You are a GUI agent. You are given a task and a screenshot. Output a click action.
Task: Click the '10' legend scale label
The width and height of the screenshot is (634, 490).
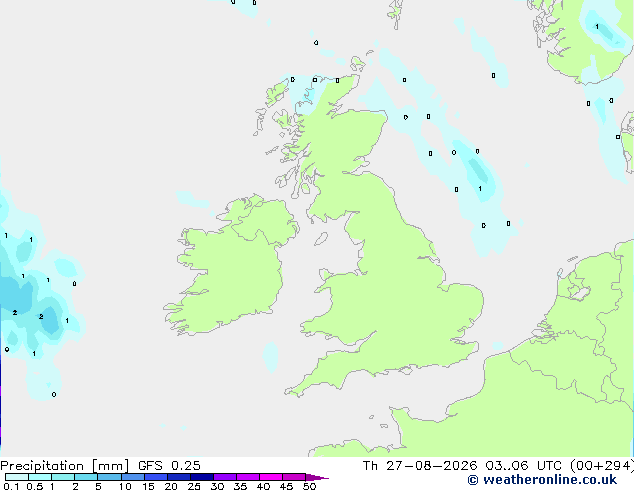[125, 486]
